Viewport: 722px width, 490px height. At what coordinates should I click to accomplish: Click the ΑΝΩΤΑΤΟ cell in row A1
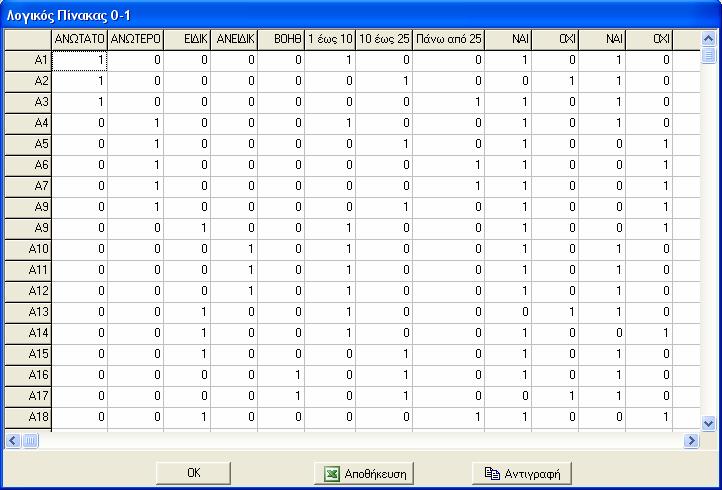point(80,61)
